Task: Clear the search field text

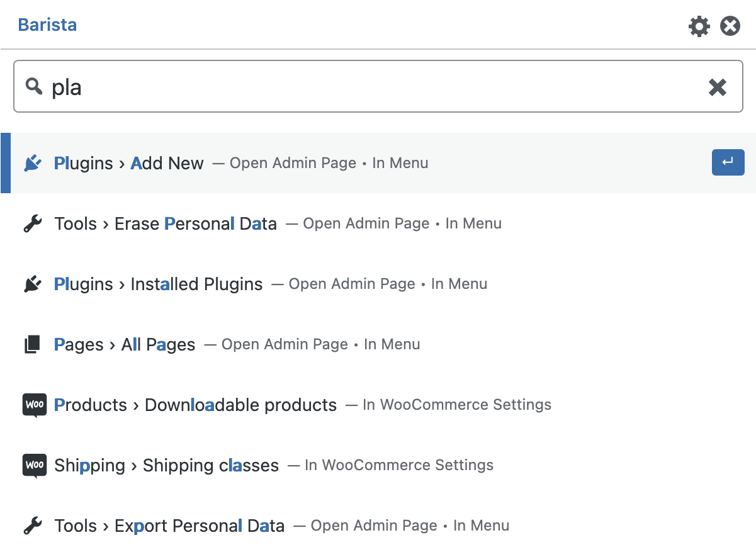Action: pos(718,87)
